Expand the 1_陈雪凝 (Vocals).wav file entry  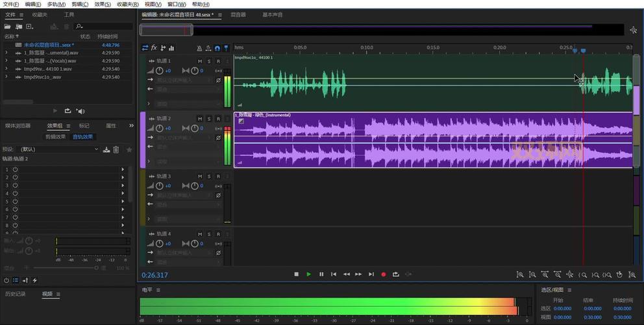point(6,61)
